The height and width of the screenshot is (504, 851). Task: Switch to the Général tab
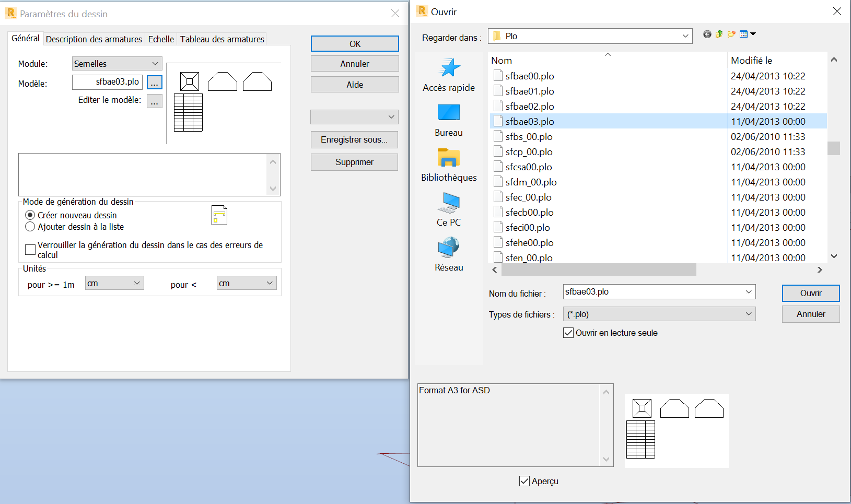point(25,38)
